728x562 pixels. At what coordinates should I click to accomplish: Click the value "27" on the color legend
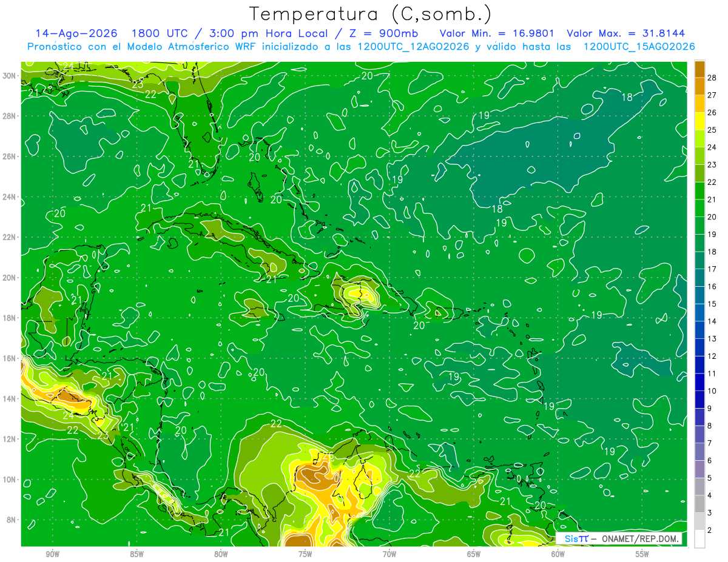(x=712, y=95)
